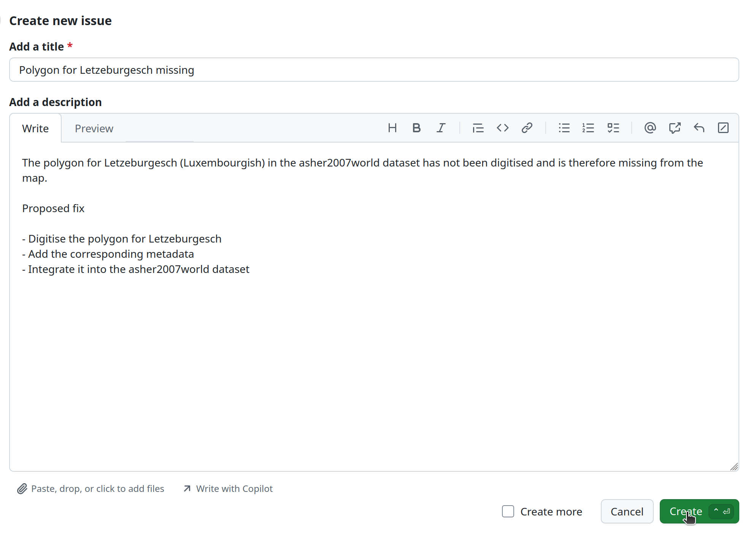The width and height of the screenshot is (756, 536).
Task: Insert an unordered bullet list
Action: point(564,128)
